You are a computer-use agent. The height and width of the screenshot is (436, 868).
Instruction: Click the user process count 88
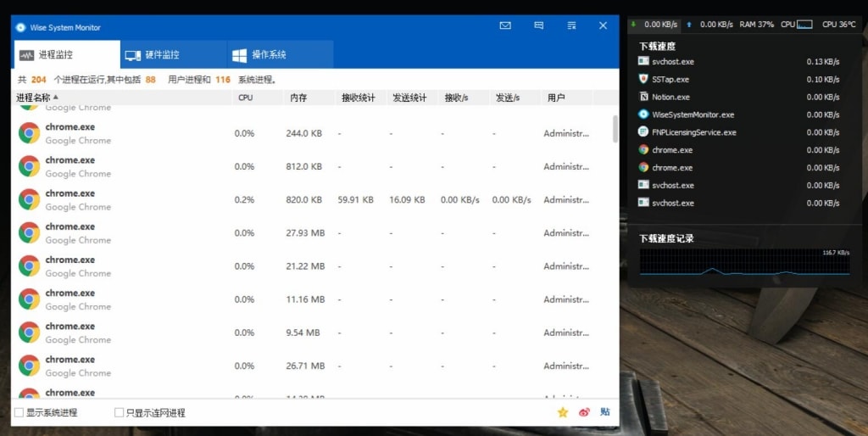tap(151, 80)
